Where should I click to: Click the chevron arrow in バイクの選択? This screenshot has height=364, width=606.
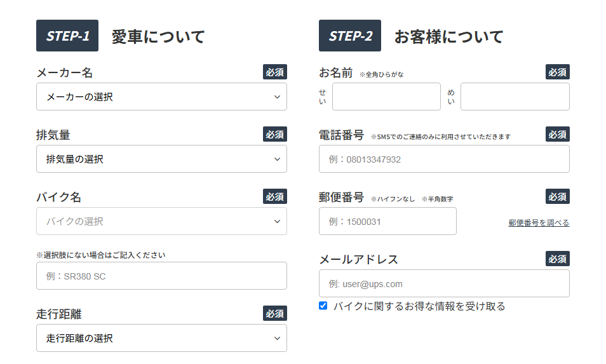(x=277, y=221)
